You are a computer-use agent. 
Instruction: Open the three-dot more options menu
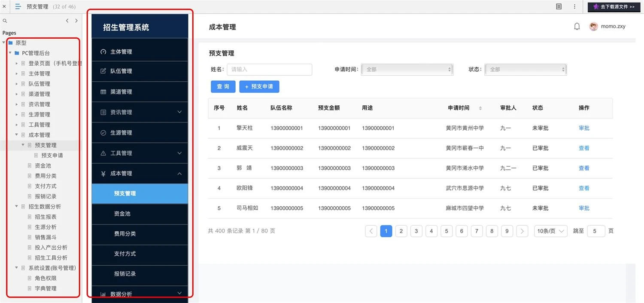(574, 6)
